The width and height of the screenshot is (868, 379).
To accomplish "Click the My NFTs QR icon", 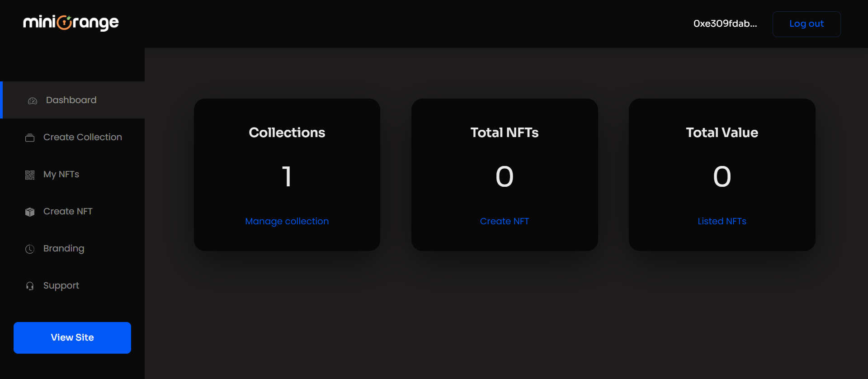I will (x=30, y=175).
